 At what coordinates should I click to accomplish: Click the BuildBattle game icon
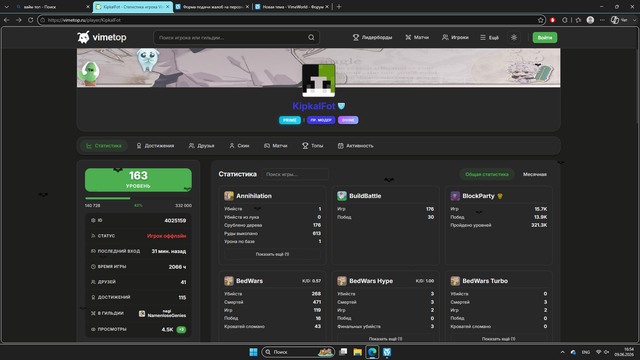pos(342,196)
